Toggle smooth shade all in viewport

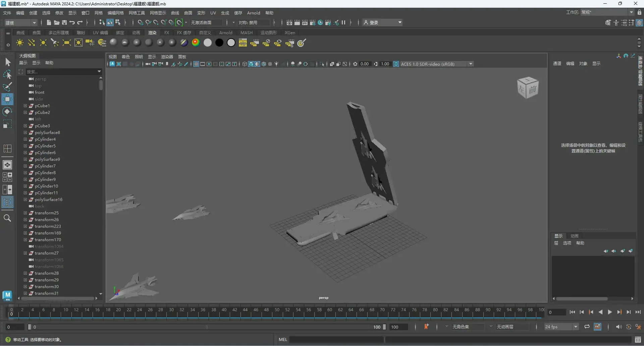(251, 64)
